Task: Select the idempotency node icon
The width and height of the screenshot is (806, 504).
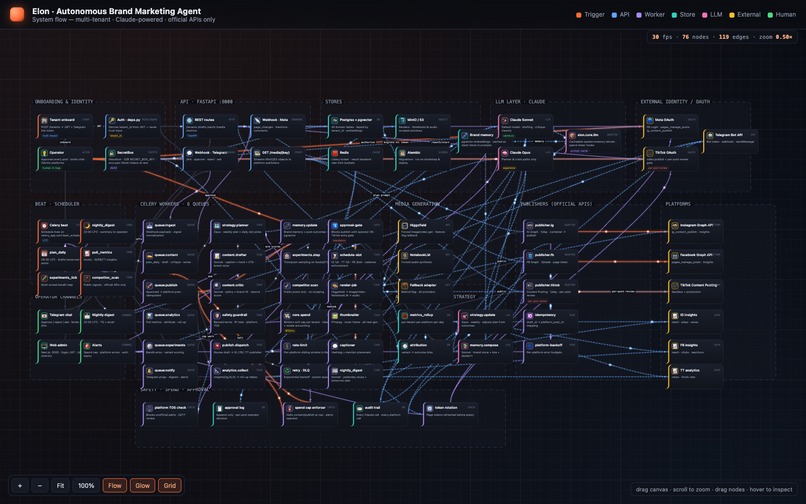Action: [x=529, y=315]
